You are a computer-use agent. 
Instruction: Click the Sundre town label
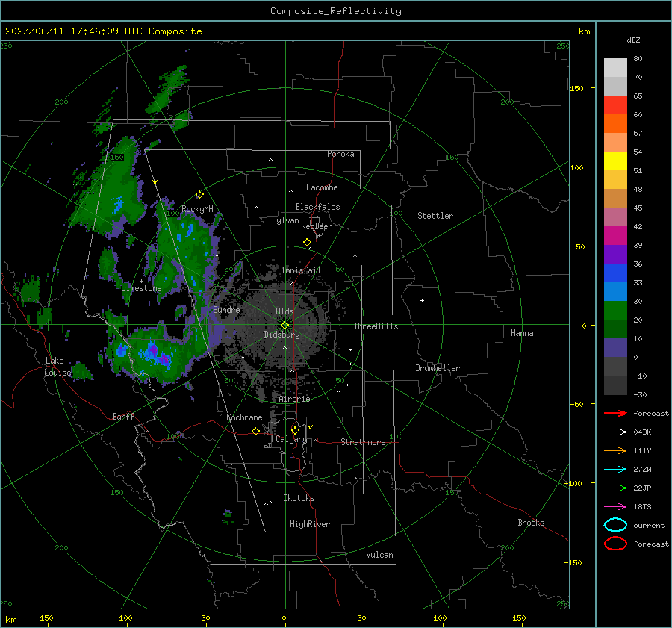(226, 310)
